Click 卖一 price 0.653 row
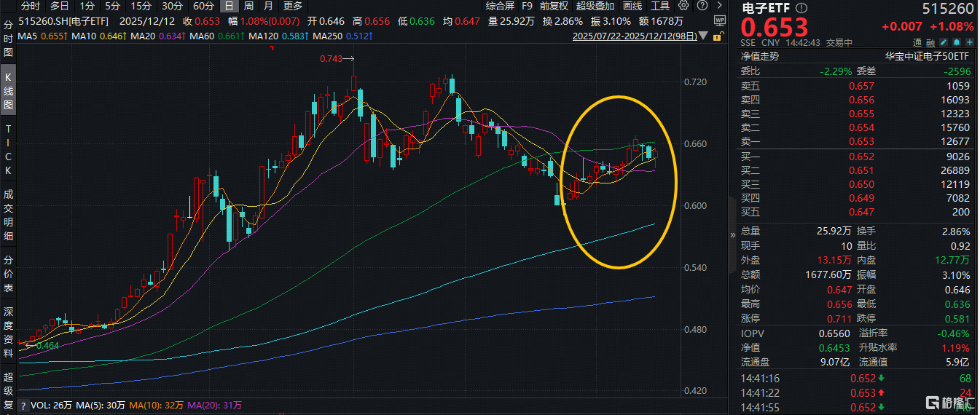 [x=856, y=142]
